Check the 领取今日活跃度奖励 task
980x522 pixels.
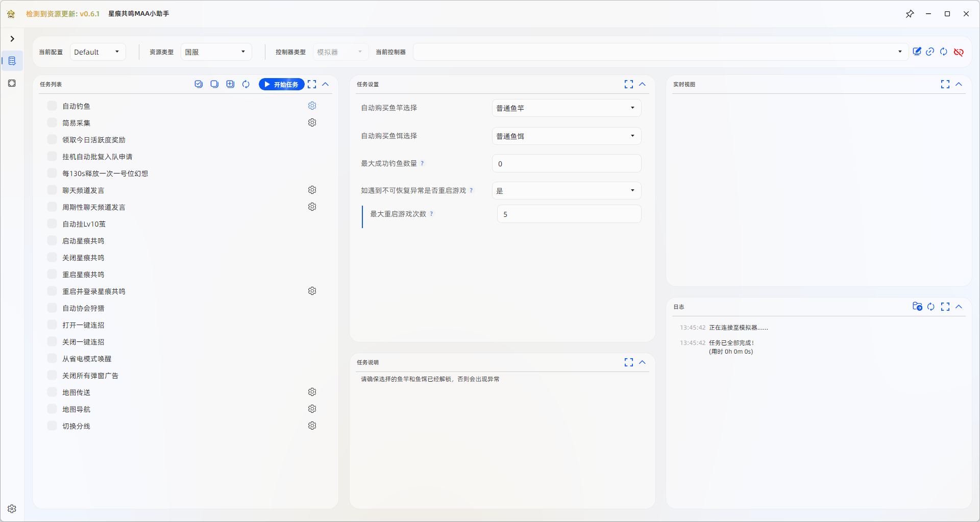52,139
